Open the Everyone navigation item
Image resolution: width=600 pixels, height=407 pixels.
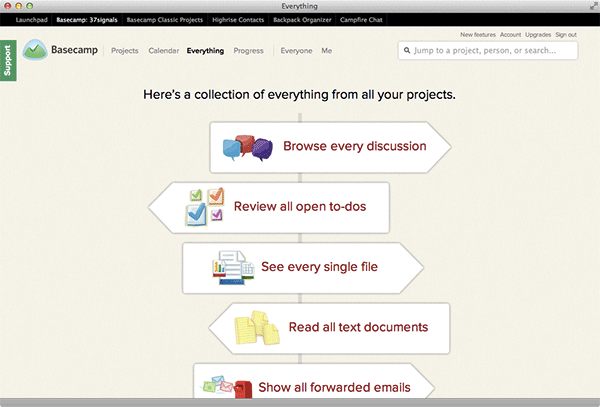click(297, 51)
